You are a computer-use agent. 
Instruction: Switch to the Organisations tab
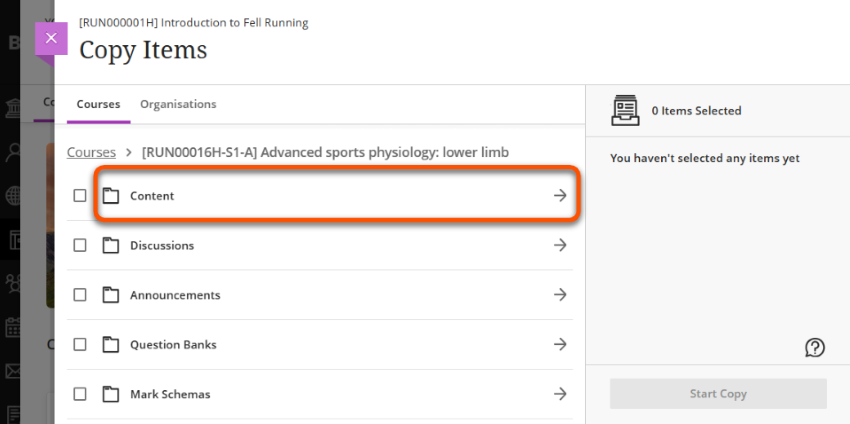coord(178,104)
